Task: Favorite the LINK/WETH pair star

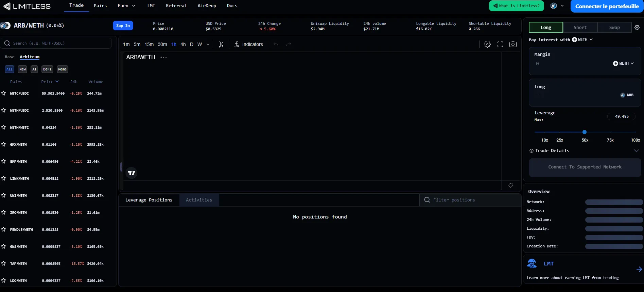Action: click(x=3, y=178)
